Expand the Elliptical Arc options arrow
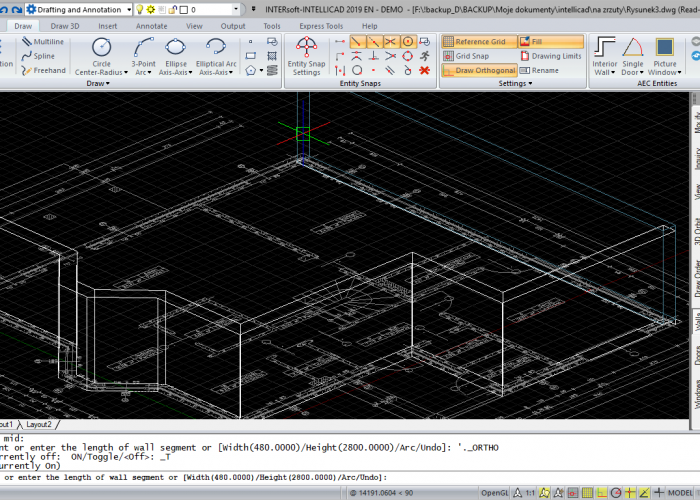Screen dimensions: 700x500 coord(231,72)
